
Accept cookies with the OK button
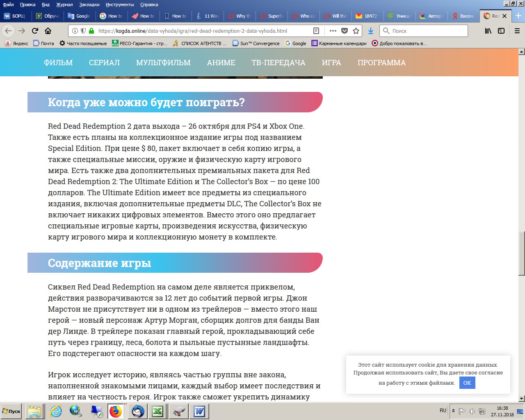click(x=467, y=383)
